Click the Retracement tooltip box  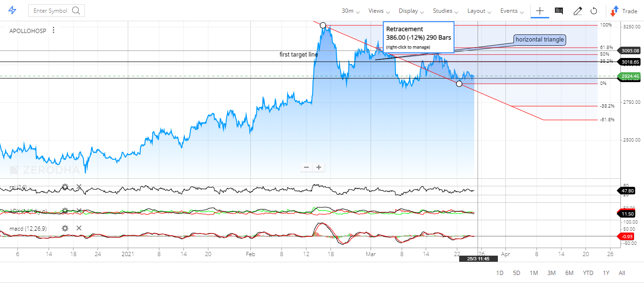[419, 37]
